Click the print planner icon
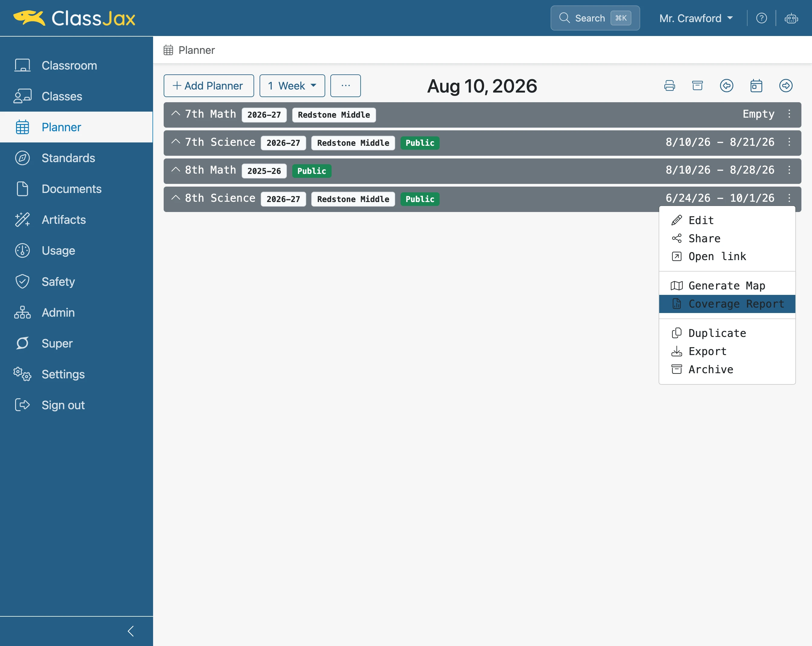The width and height of the screenshot is (812, 646). click(670, 86)
